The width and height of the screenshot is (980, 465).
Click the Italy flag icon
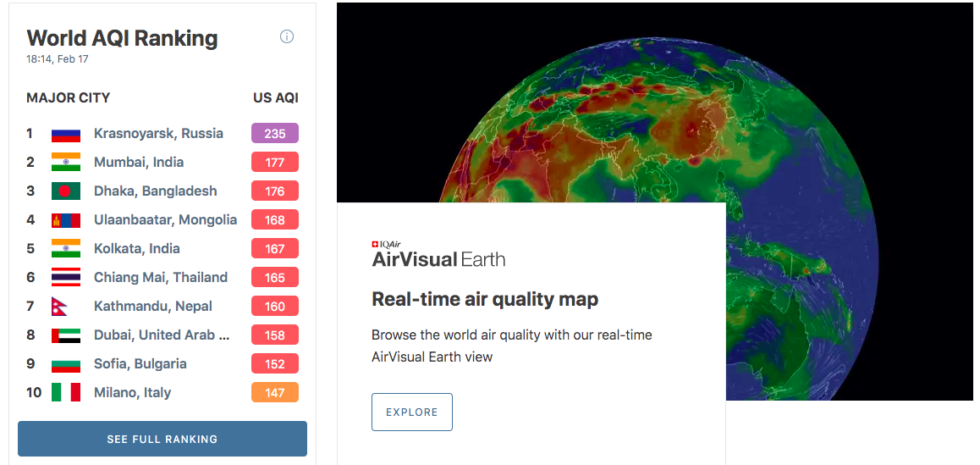66,392
